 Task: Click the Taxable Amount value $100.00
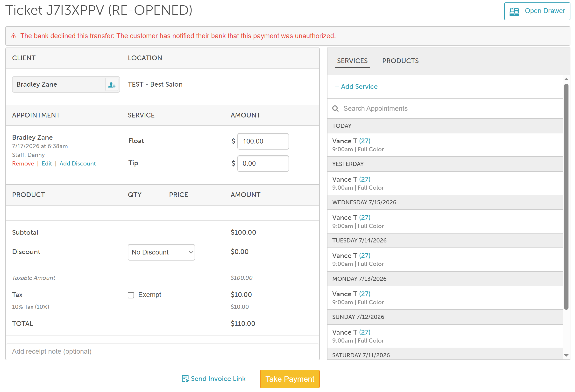coord(241,278)
